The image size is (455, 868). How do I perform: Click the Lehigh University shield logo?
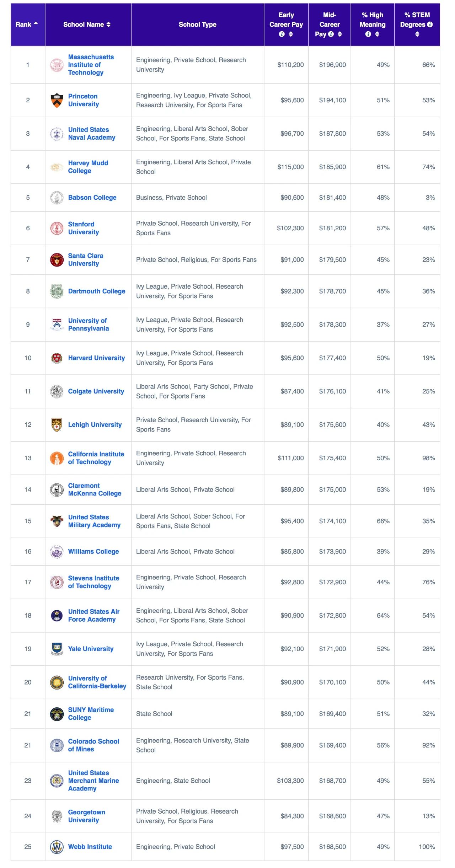[x=57, y=425]
